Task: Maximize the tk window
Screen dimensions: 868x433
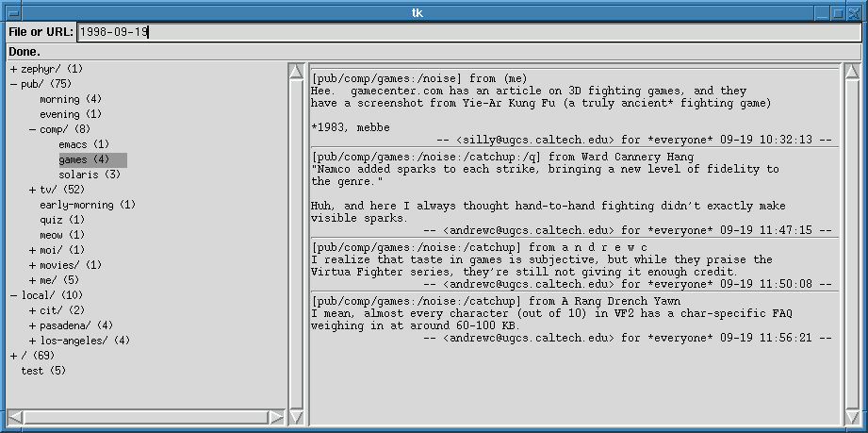Action: click(x=838, y=13)
